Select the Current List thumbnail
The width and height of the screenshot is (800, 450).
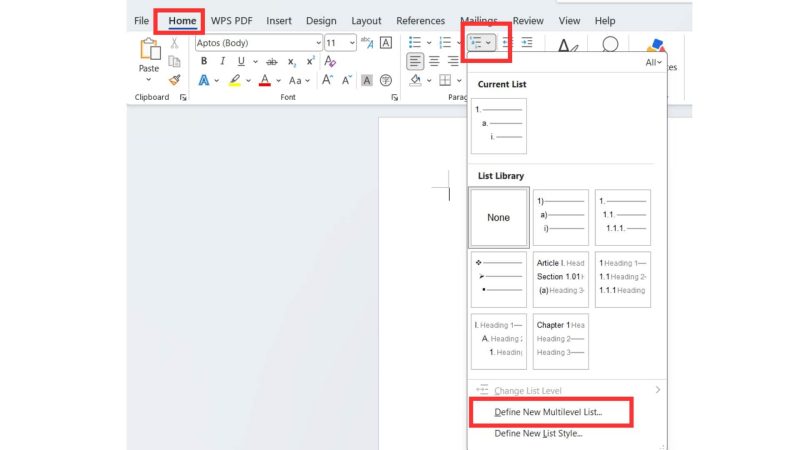click(498, 126)
